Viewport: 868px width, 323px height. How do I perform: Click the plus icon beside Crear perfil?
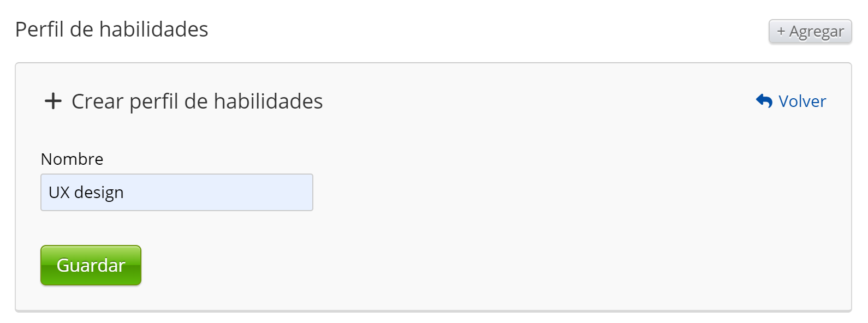click(53, 101)
